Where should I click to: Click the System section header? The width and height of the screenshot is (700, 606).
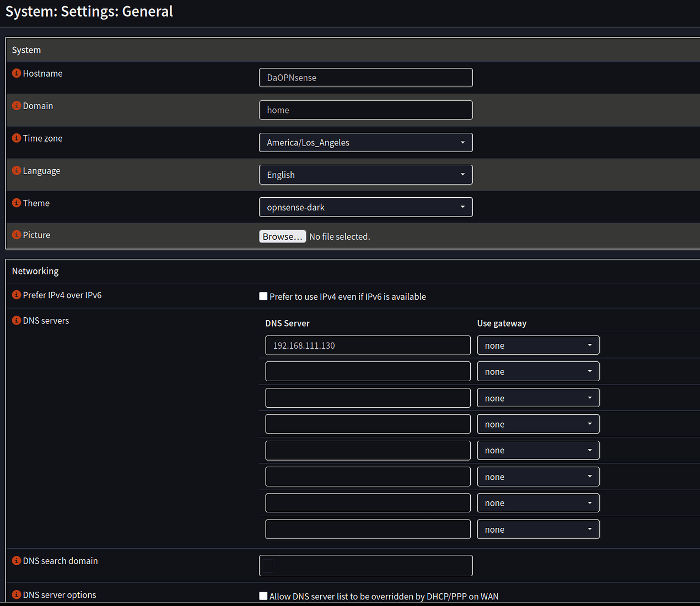pos(26,50)
